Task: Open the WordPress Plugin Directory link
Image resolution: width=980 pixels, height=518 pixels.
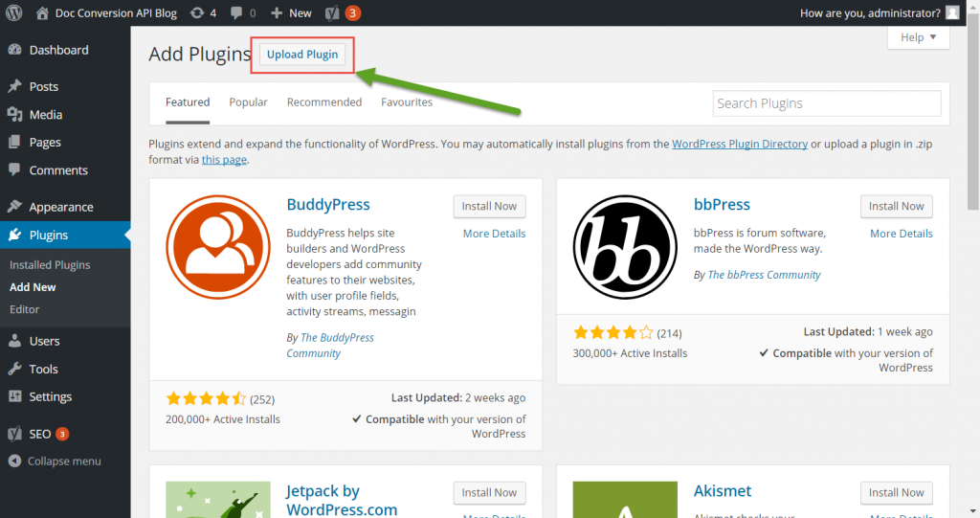Action: (x=740, y=144)
